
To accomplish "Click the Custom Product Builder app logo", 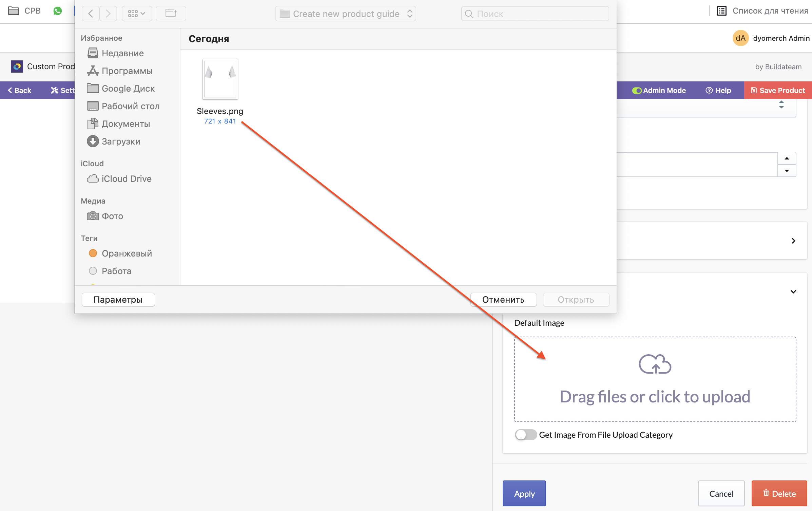I will point(17,67).
